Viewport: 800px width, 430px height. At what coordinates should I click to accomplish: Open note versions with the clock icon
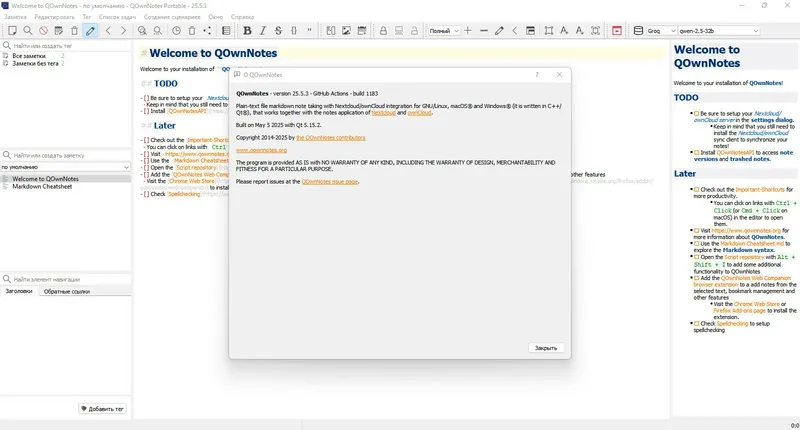click(176, 31)
